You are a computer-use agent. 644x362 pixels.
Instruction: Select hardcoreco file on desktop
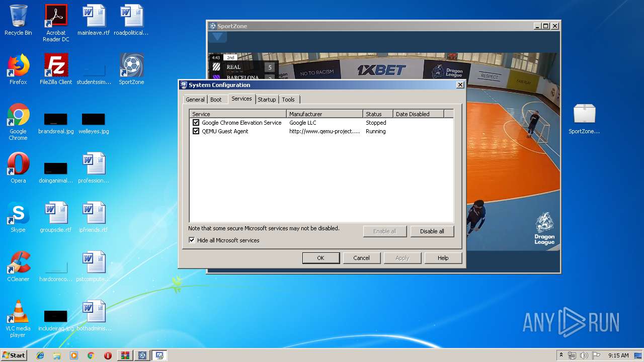[56, 271]
